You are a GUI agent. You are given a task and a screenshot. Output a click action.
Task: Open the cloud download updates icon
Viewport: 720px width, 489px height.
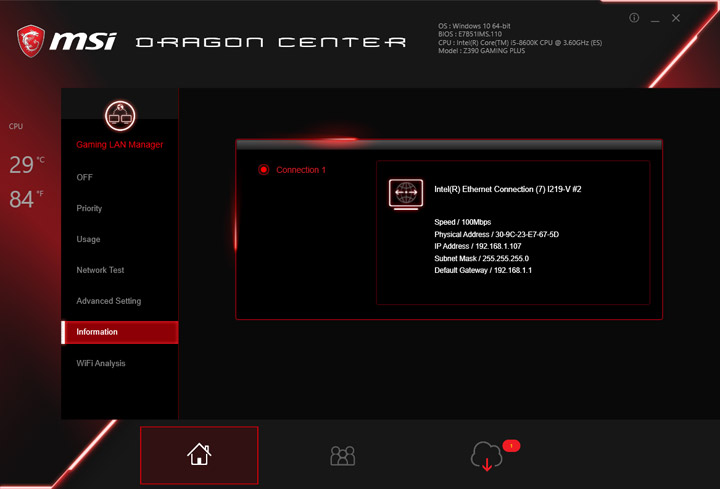tap(486, 456)
